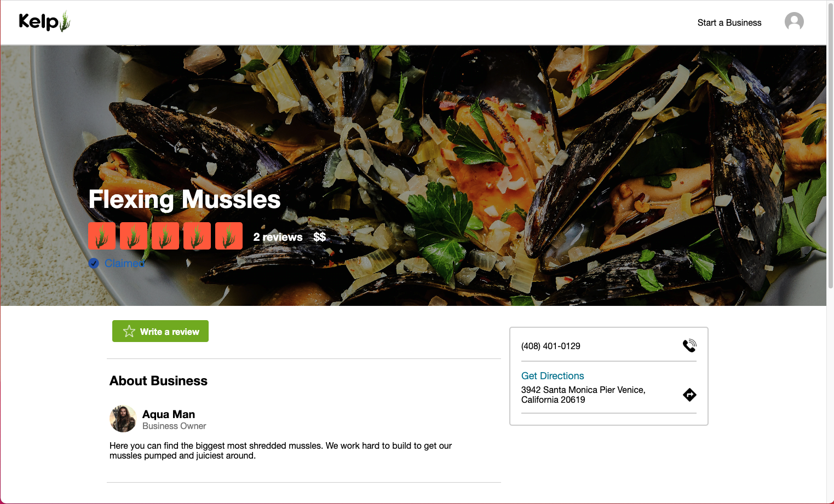The image size is (834, 504).
Task: Click the 2 reviews link
Action: coord(278,237)
